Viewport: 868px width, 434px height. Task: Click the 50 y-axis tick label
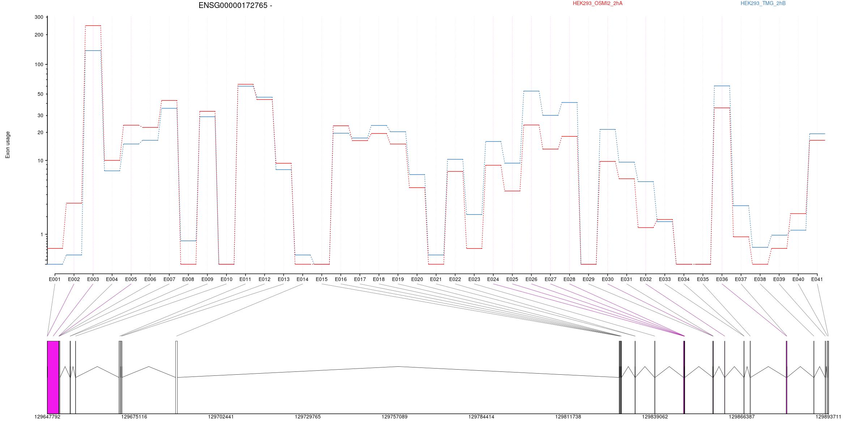(x=40, y=94)
